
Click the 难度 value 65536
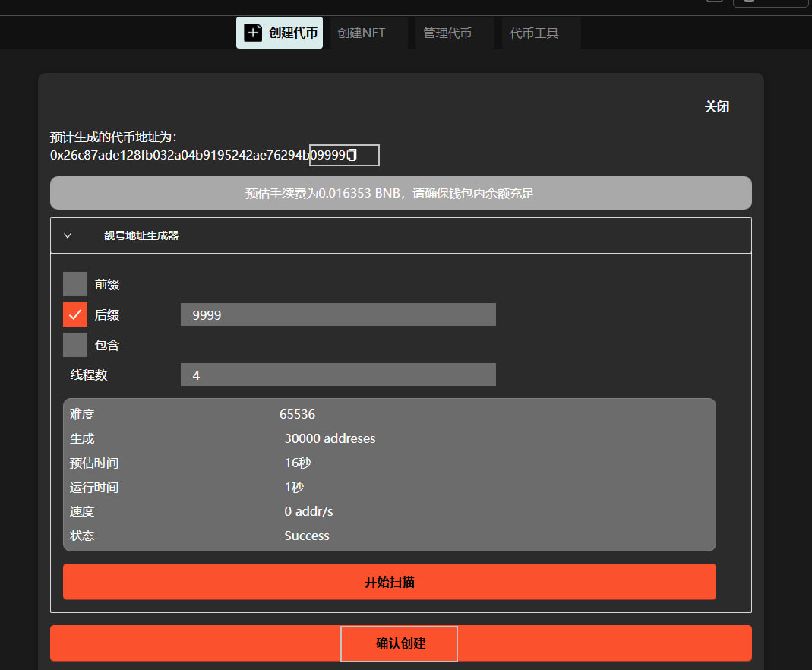coord(297,414)
